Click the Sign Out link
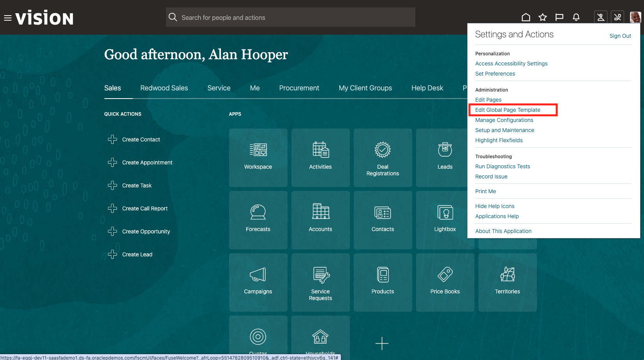This screenshot has height=360, width=644. [x=620, y=36]
